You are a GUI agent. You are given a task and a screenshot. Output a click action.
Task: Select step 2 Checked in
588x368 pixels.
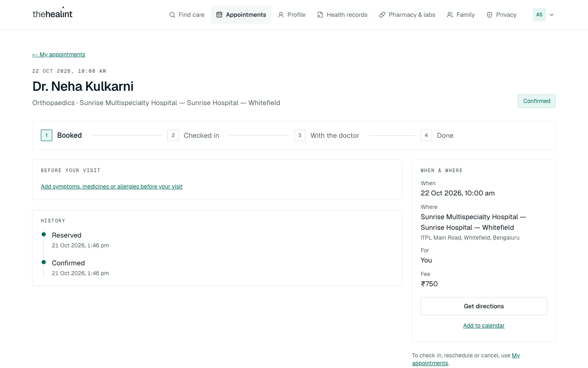click(x=193, y=135)
